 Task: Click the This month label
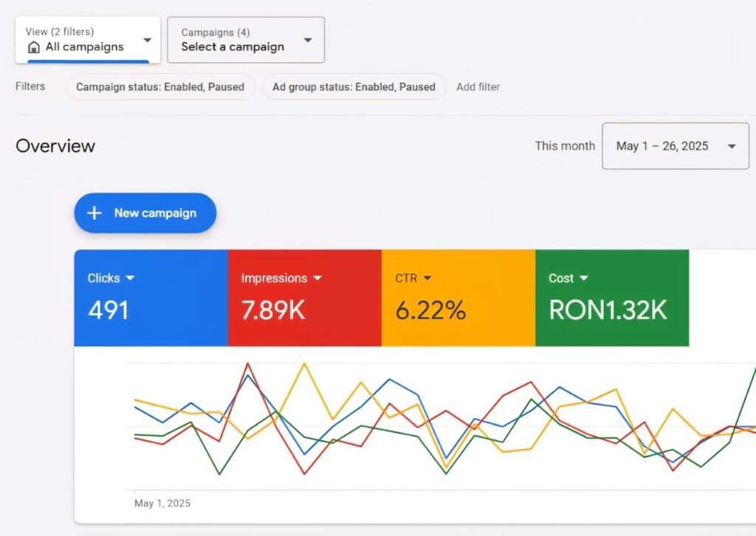[x=565, y=146]
